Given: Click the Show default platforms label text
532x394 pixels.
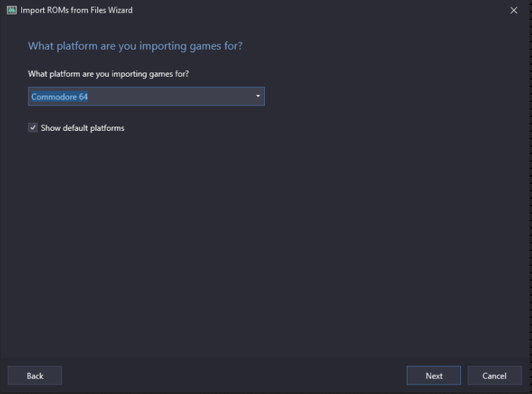Looking at the screenshot, I should point(83,128).
